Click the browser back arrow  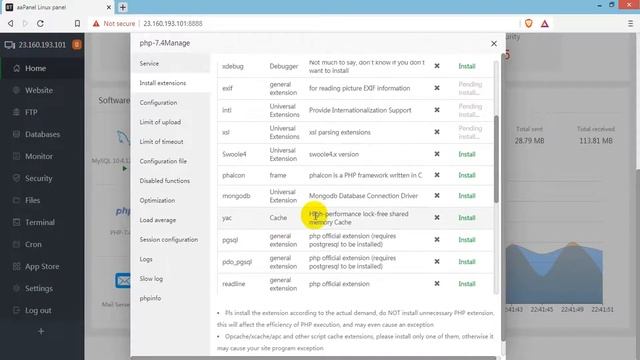pyautogui.click(x=11, y=24)
